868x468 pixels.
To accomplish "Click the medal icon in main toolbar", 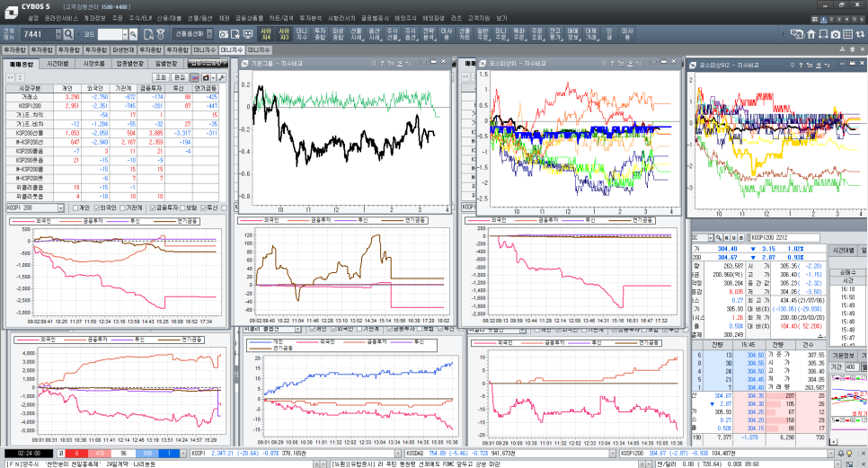I will [x=161, y=34].
